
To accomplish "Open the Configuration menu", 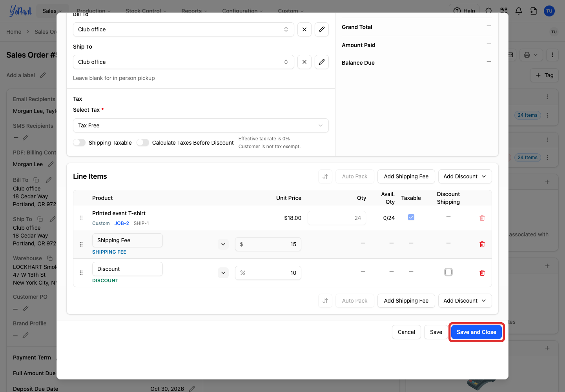I will 242,11.
